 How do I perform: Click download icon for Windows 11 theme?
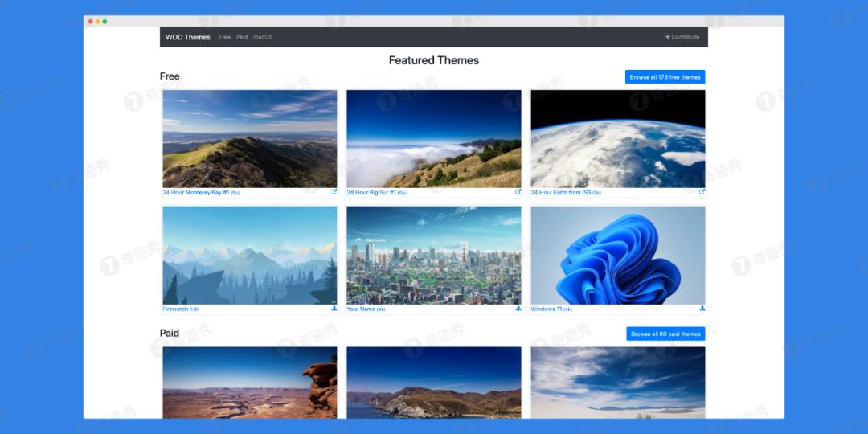tap(702, 309)
